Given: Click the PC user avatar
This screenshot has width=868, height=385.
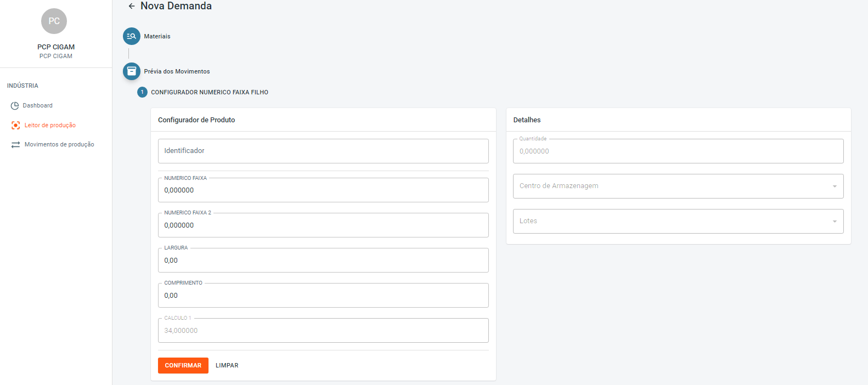Looking at the screenshot, I should click(54, 21).
